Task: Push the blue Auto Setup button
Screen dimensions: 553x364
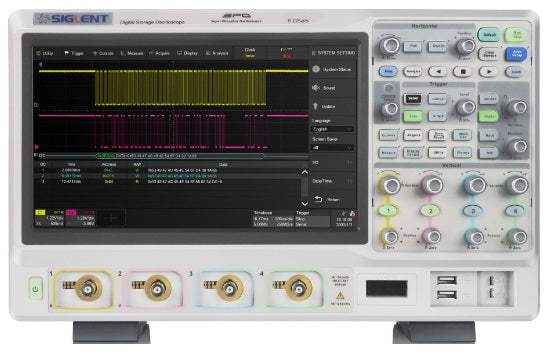Action: (x=516, y=54)
